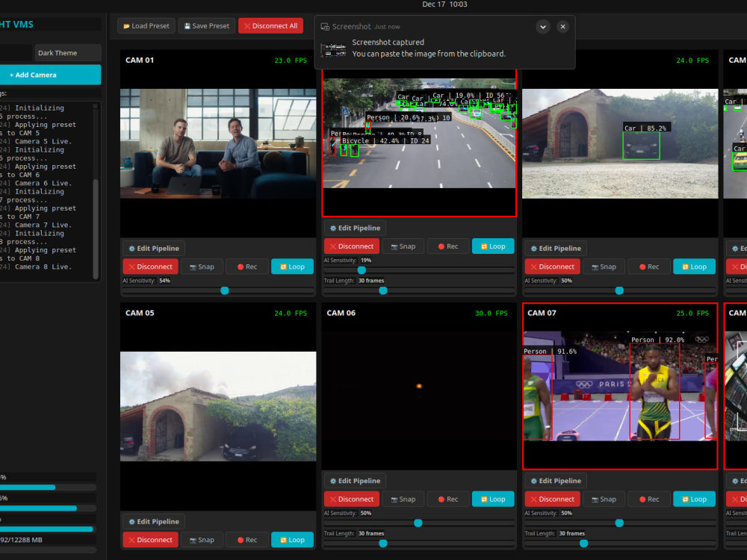The image size is (747, 560).
Task: Click the CAM 05 title label
Action: pyautogui.click(x=140, y=313)
